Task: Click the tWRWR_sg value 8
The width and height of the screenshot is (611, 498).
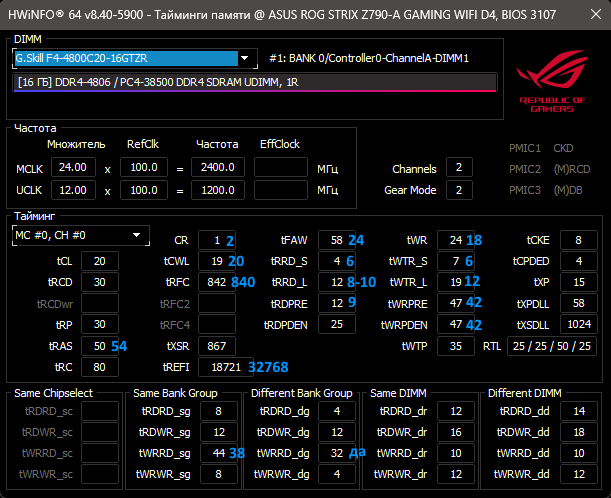Action: pyautogui.click(x=219, y=474)
